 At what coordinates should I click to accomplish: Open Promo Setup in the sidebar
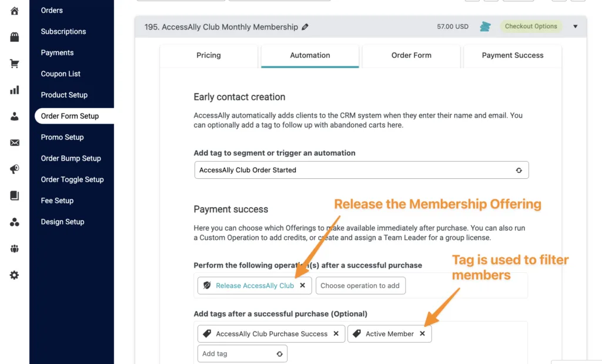(62, 137)
